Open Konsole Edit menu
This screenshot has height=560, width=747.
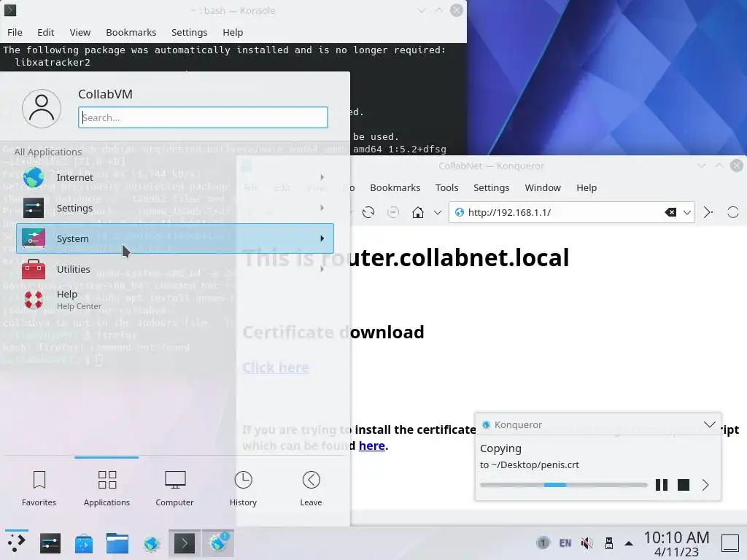pyautogui.click(x=46, y=32)
